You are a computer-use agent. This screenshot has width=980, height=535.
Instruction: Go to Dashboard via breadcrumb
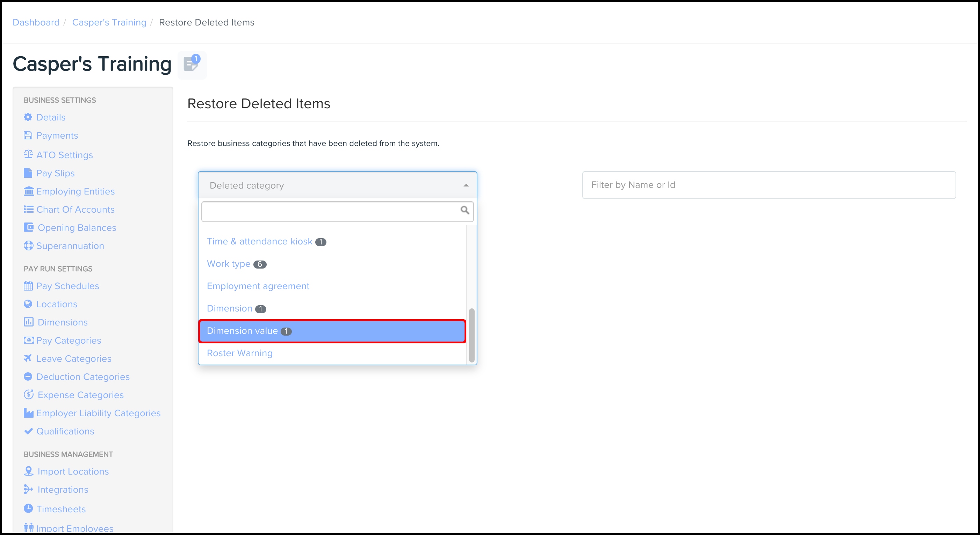[36, 22]
